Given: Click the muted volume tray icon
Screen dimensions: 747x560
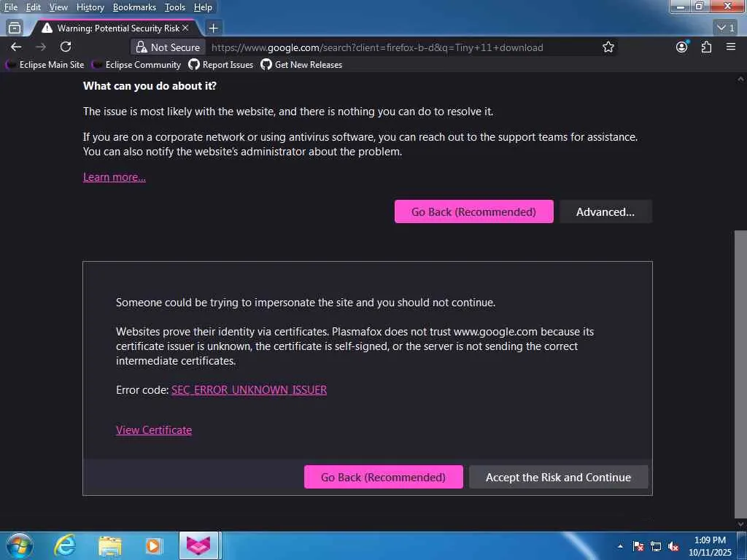Looking at the screenshot, I should [673, 546].
